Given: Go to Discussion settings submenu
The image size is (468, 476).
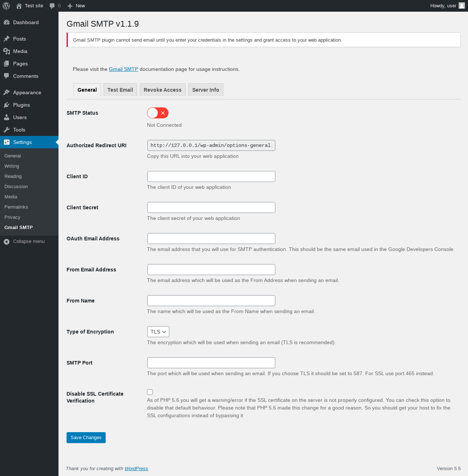Looking at the screenshot, I should coord(16,186).
